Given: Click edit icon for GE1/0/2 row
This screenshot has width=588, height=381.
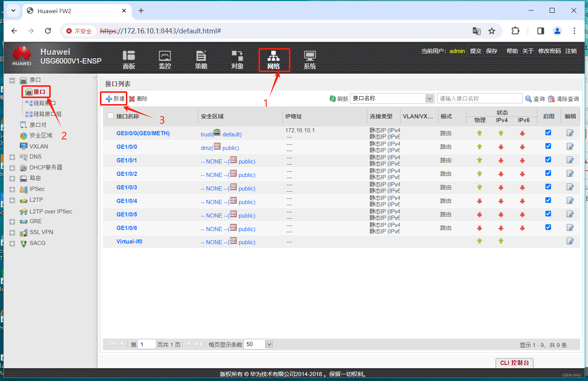Looking at the screenshot, I should coord(570,173).
